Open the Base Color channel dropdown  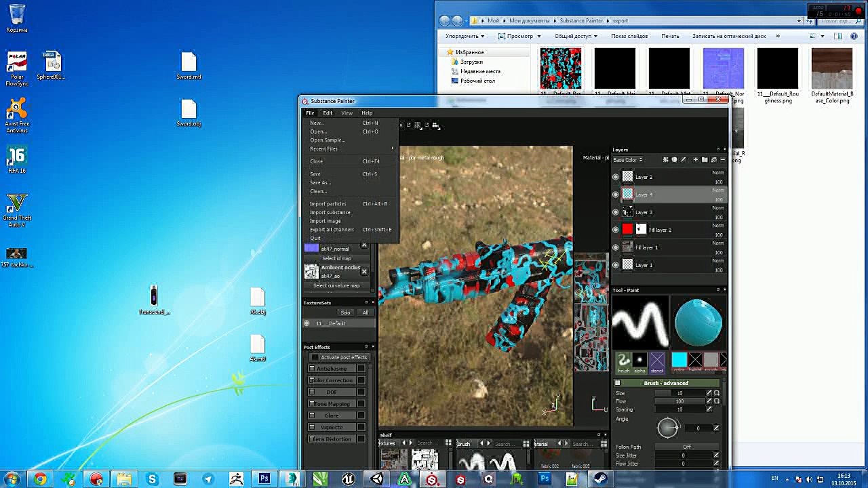point(628,160)
